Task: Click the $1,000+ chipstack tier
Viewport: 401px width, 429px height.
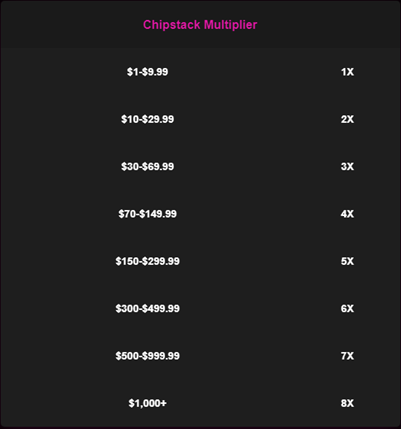Action: (x=147, y=403)
